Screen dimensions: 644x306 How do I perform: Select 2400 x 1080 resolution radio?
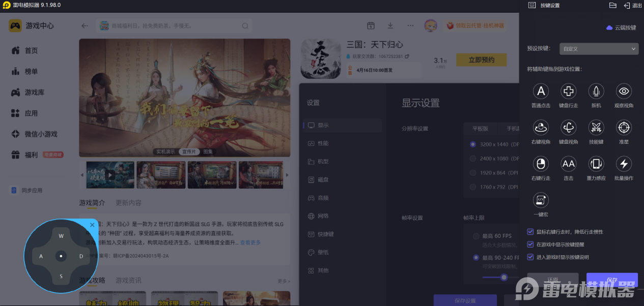(473, 159)
